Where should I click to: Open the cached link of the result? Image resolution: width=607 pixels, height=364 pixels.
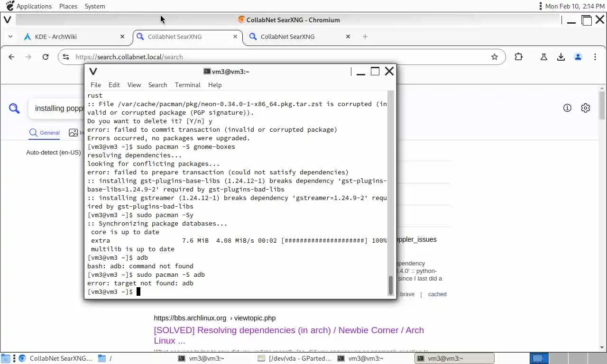point(437,294)
